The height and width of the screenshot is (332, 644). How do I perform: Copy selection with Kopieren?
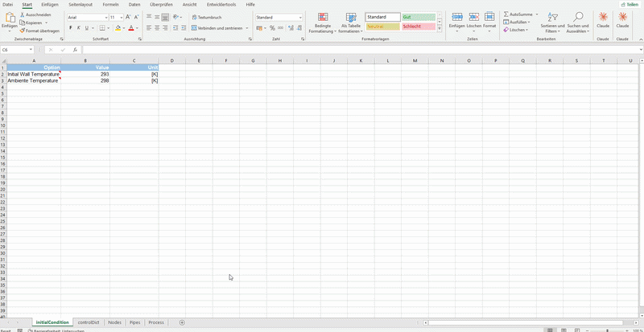pos(31,23)
